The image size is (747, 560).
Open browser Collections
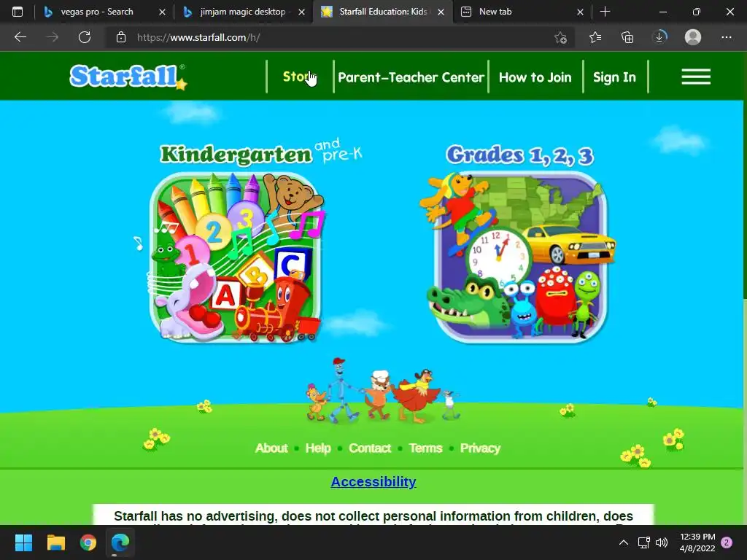(627, 37)
